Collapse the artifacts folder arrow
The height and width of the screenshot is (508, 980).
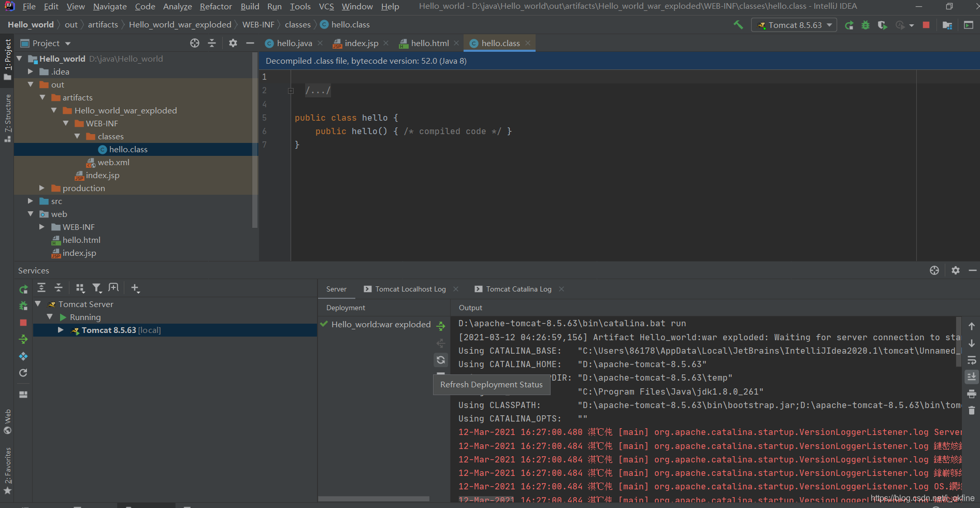pos(42,97)
